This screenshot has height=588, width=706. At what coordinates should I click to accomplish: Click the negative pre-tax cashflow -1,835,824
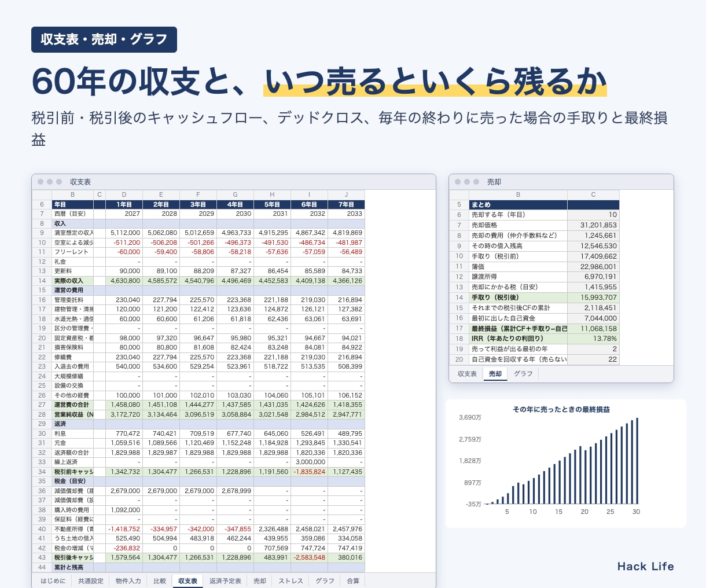pos(309,472)
